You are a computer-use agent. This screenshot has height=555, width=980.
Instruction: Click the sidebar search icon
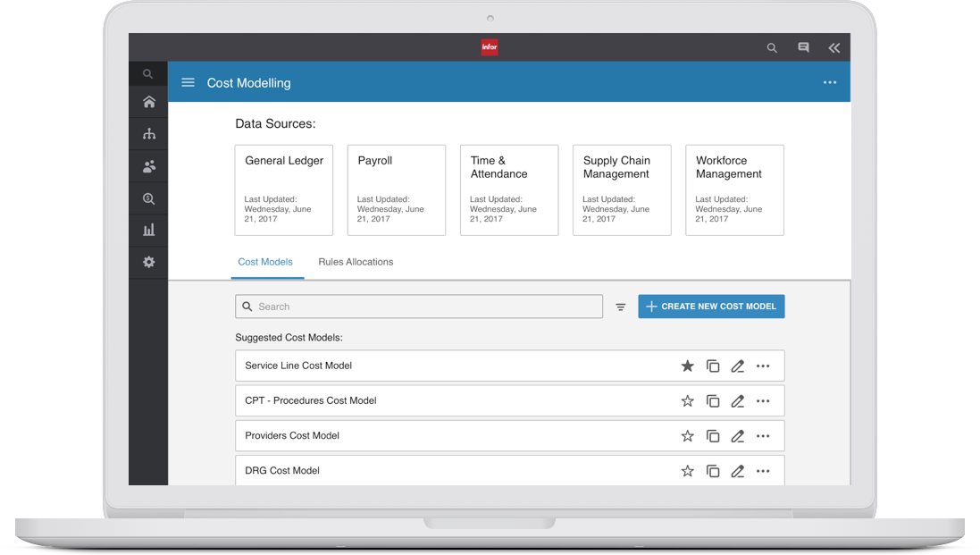click(147, 74)
